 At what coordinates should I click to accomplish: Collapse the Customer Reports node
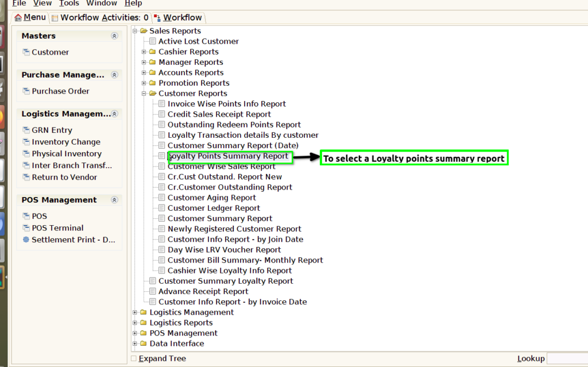pos(144,93)
